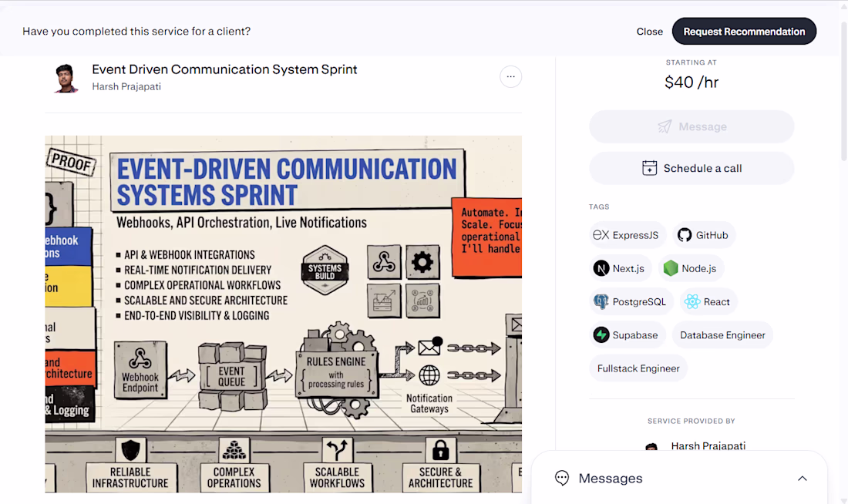Select the GitHub tag

(704, 235)
